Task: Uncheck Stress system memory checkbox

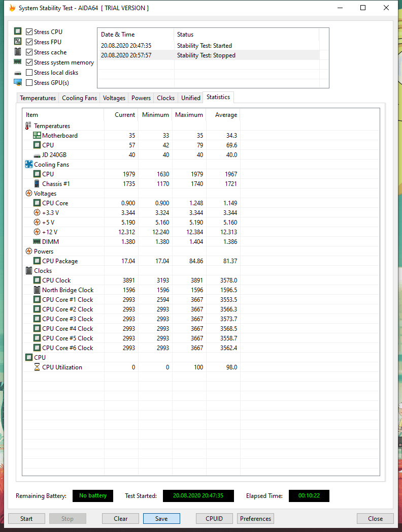Action: 29,62
